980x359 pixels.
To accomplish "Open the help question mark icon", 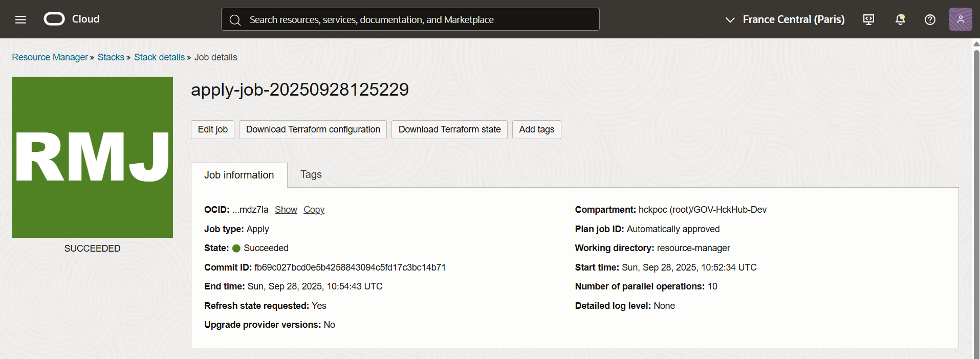I will (930, 19).
